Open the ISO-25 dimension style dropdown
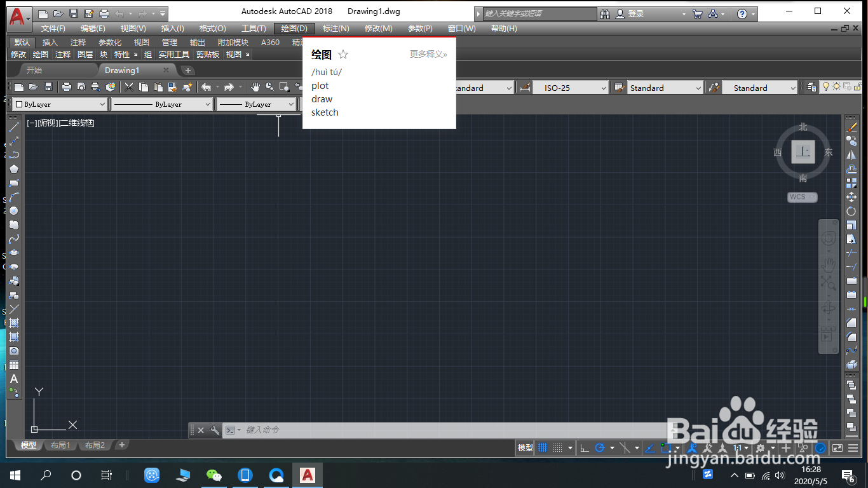 click(570, 88)
